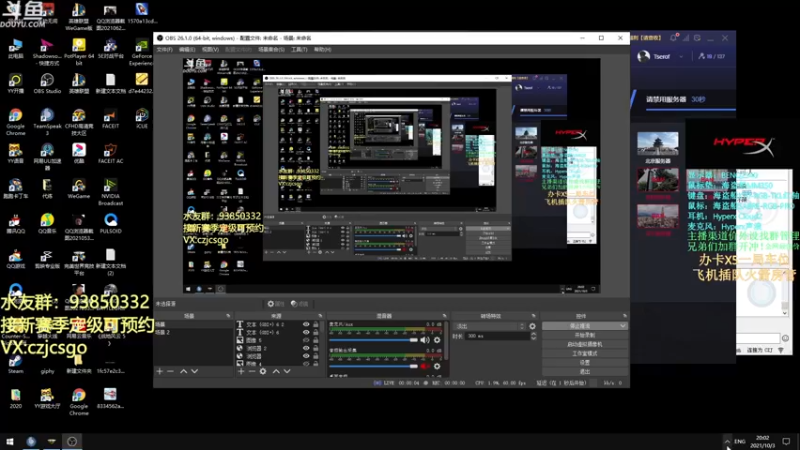The image size is (800, 450).
Task: Toggle the lock on the first text source
Action: coord(316,324)
